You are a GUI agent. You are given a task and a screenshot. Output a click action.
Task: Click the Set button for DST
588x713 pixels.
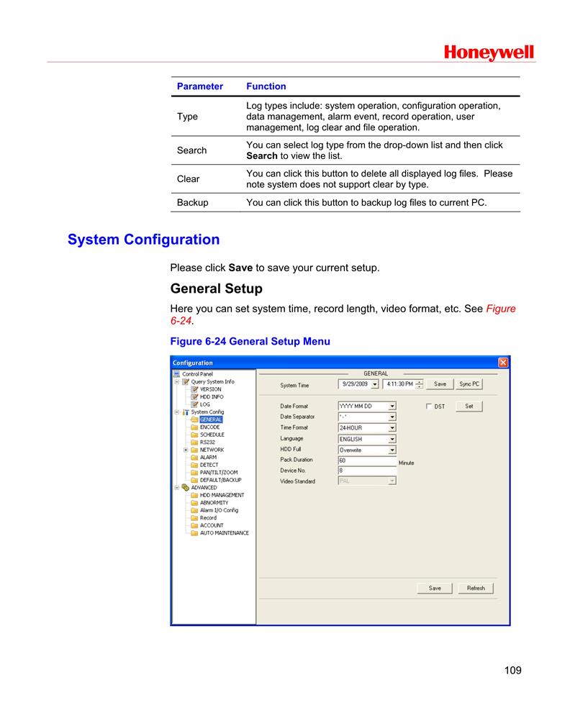coord(469,406)
